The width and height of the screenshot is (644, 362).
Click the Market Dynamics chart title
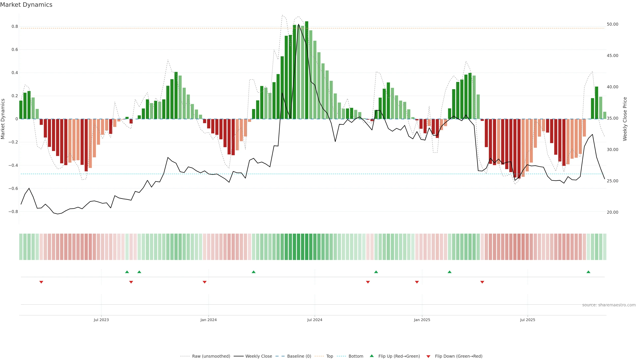pos(26,5)
